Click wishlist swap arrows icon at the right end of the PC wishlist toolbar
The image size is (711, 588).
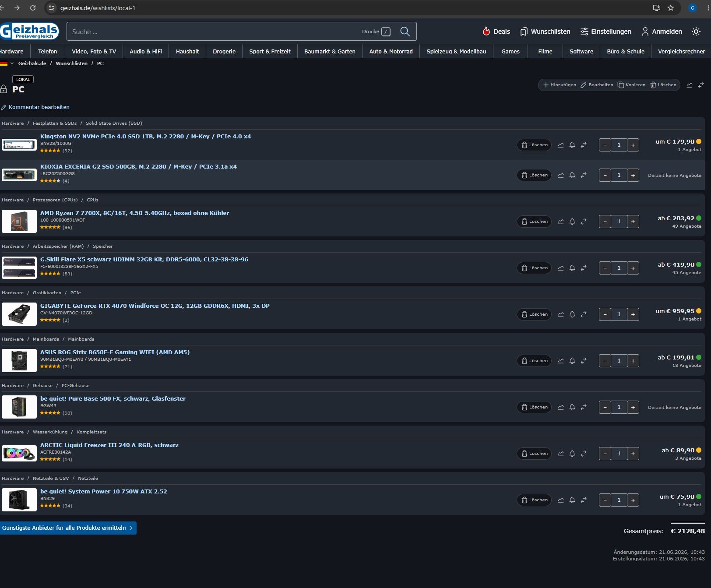coord(701,85)
